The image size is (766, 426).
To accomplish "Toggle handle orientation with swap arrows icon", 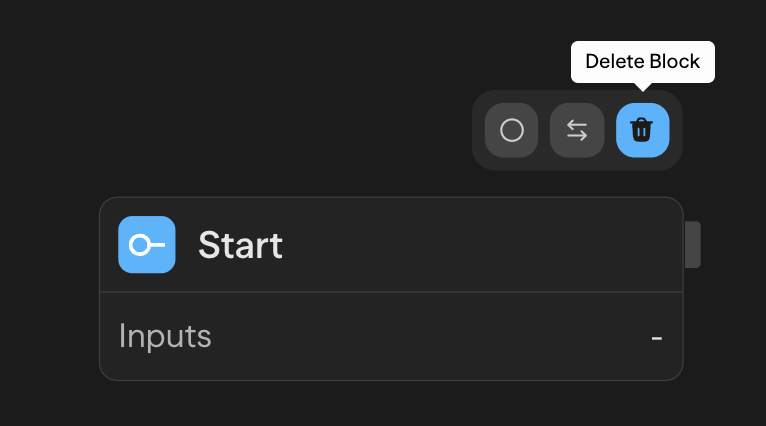I will point(577,130).
